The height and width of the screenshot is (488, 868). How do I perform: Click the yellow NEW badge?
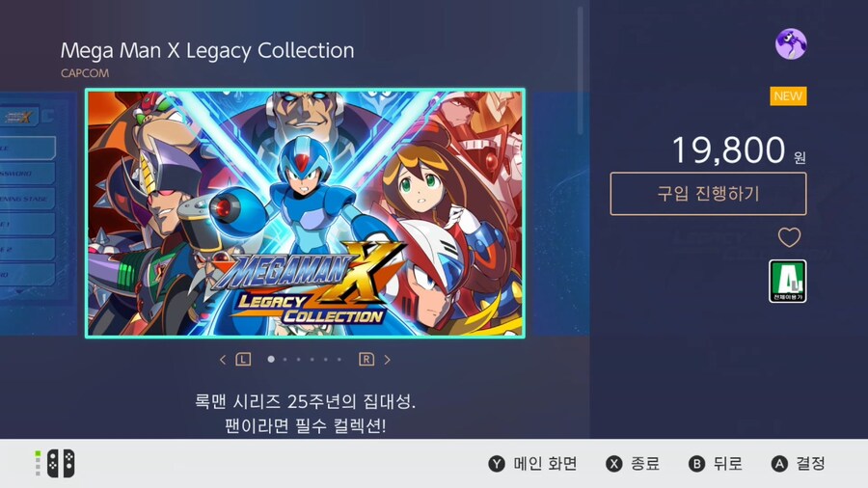(x=788, y=96)
